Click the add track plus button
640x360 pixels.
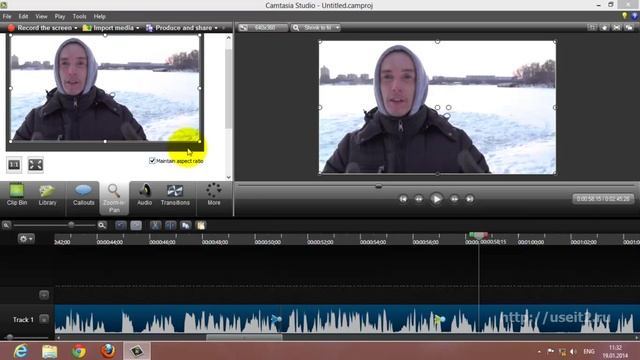[x=44, y=295]
